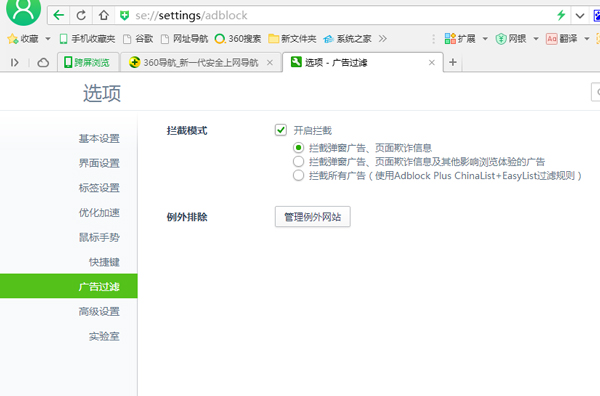Toggle the sidebar panel icon
This screenshot has height=396, width=600.
[15, 62]
